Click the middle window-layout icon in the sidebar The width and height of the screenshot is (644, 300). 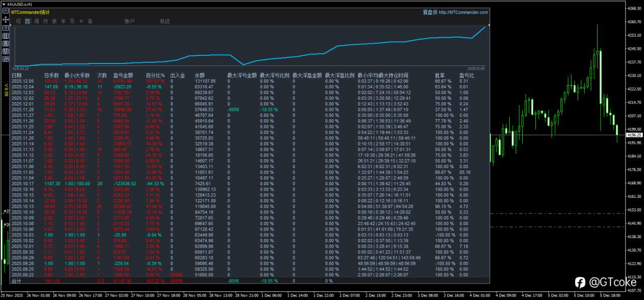6,43
